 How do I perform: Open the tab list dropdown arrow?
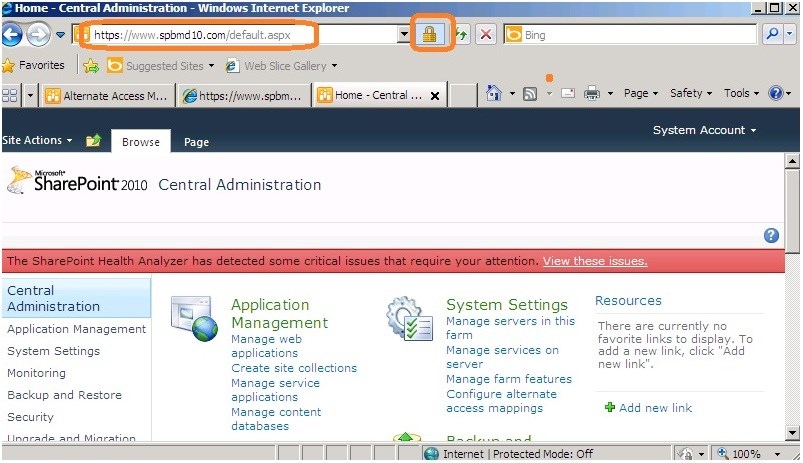[x=30, y=95]
